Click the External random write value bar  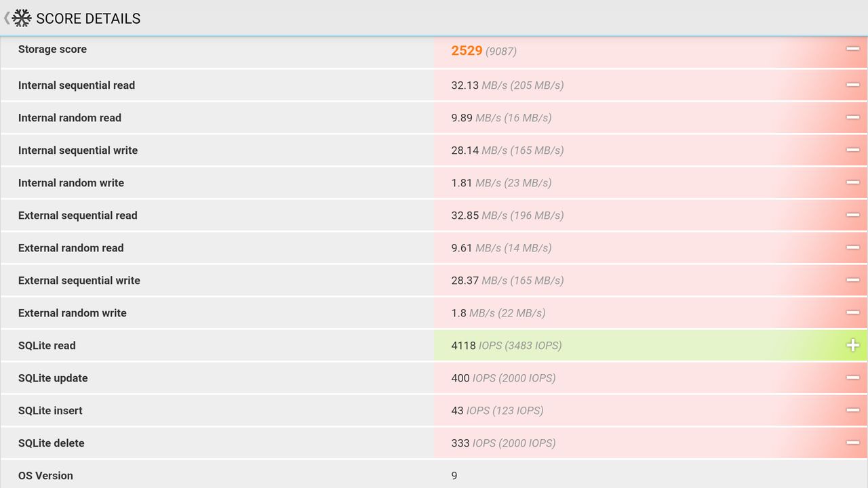(x=650, y=313)
